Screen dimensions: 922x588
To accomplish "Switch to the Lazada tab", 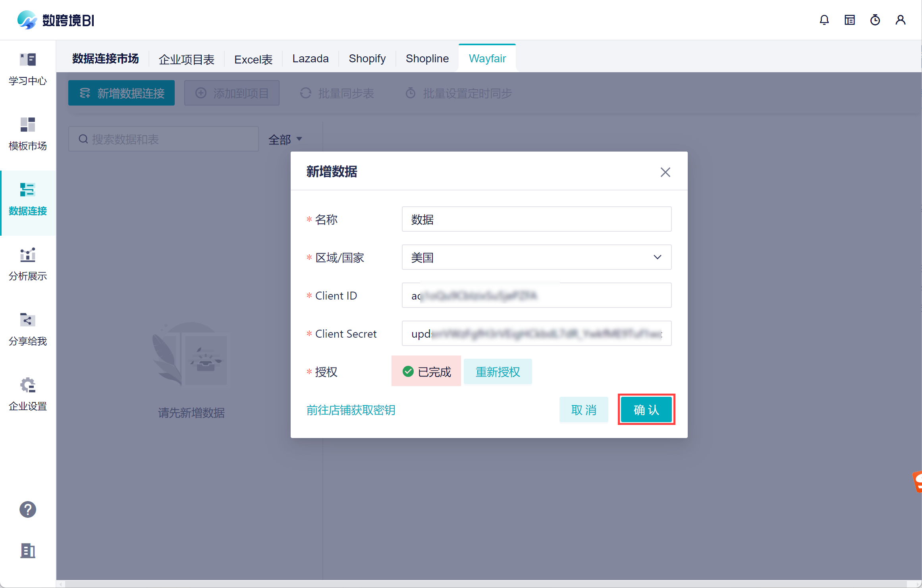I will click(x=310, y=59).
